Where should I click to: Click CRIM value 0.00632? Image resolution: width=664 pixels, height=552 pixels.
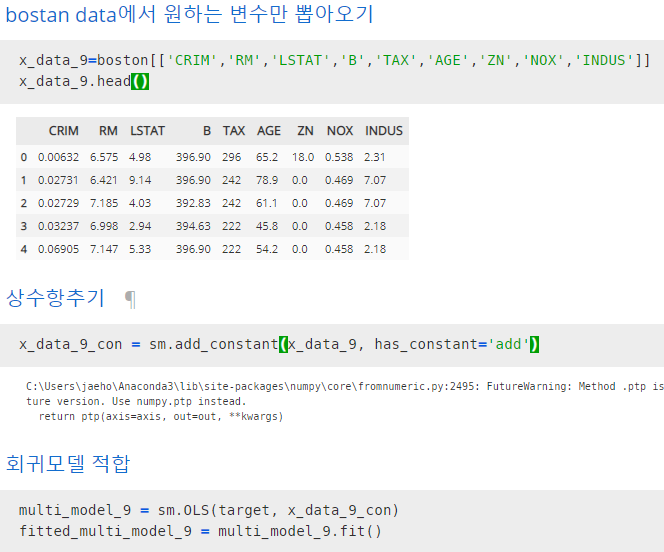pos(58,157)
